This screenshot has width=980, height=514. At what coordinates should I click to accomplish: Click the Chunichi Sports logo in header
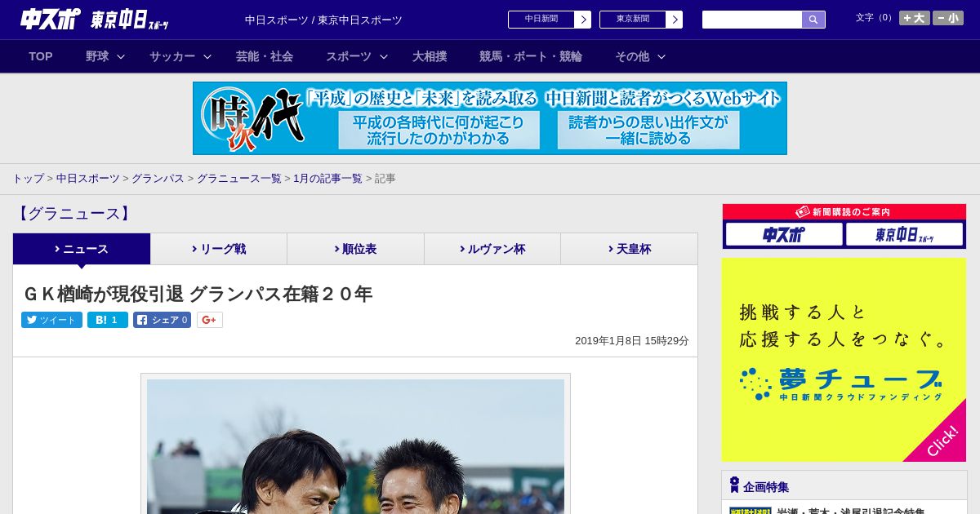click(x=51, y=20)
